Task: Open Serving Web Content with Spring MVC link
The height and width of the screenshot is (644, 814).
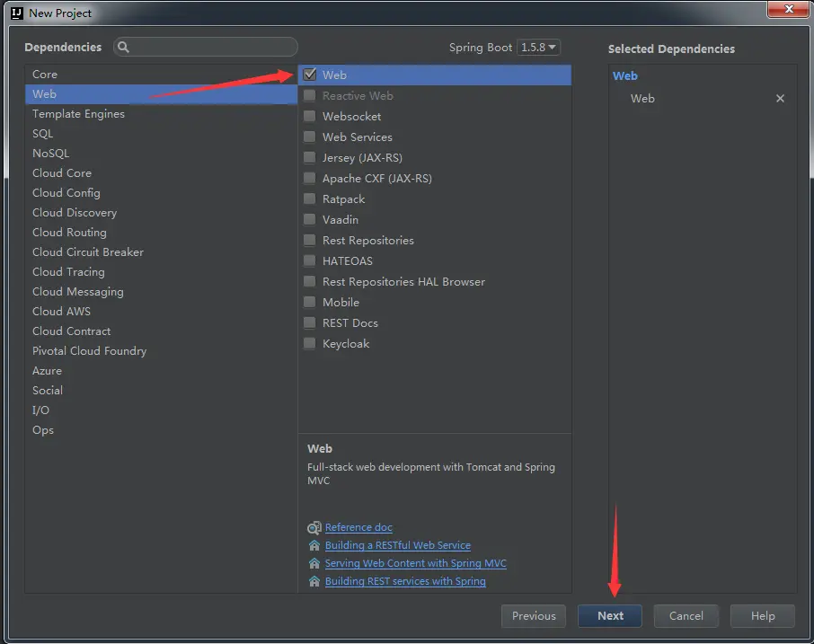Action: click(415, 563)
